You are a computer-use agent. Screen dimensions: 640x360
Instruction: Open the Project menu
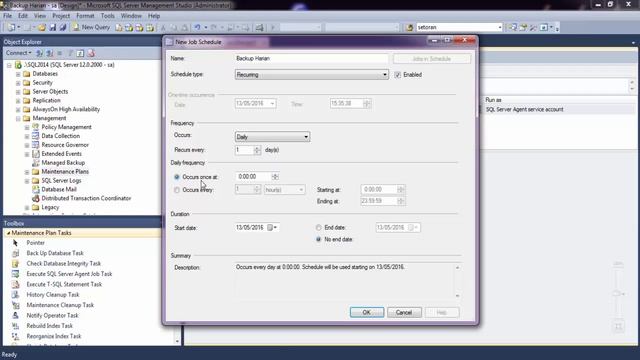click(61, 16)
